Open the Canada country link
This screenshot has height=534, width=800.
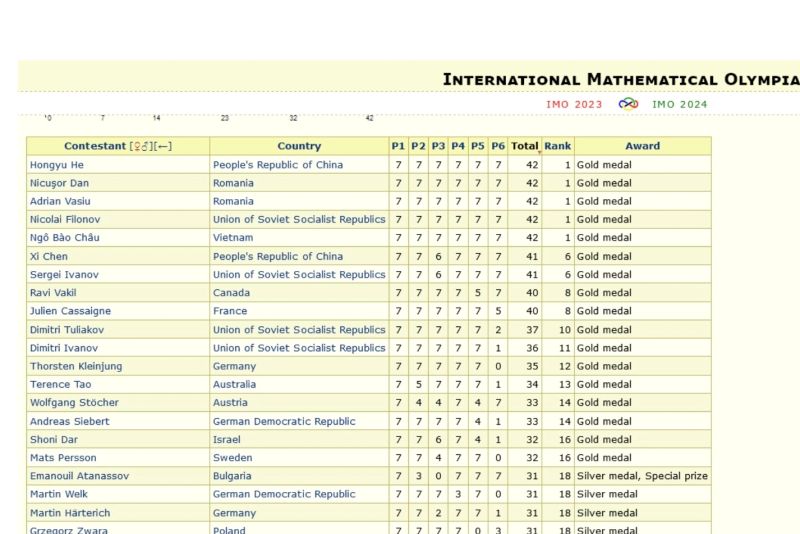(231, 293)
